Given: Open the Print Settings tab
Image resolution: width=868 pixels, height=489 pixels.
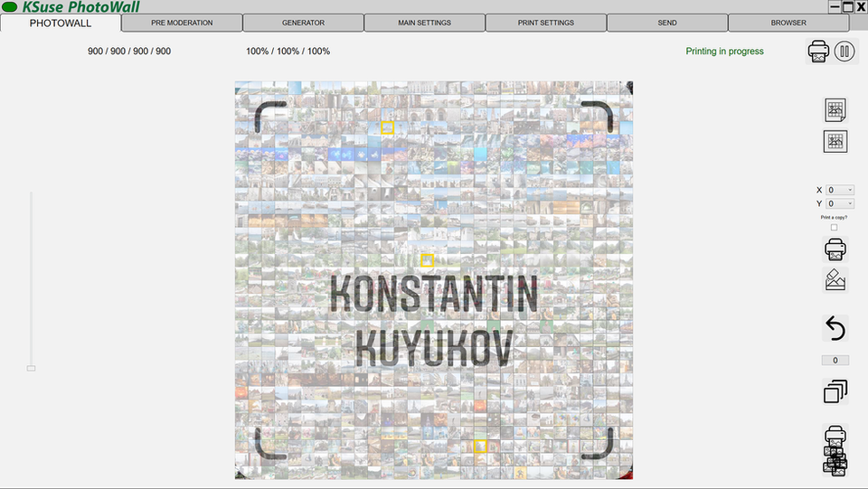Looking at the screenshot, I should pos(545,23).
